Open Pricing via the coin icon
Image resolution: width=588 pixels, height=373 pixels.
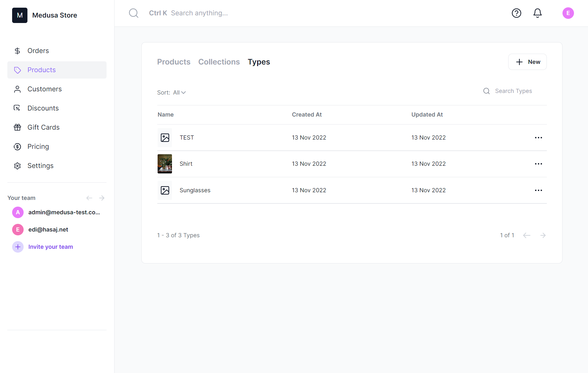pos(17,146)
